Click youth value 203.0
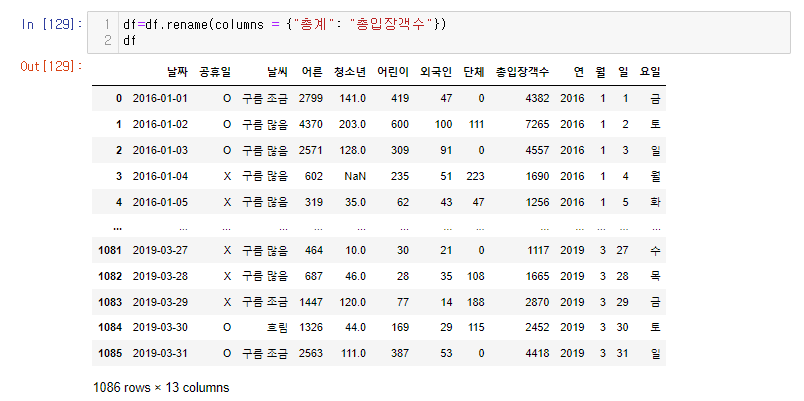The height and width of the screenshot is (401, 804). (x=353, y=124)
